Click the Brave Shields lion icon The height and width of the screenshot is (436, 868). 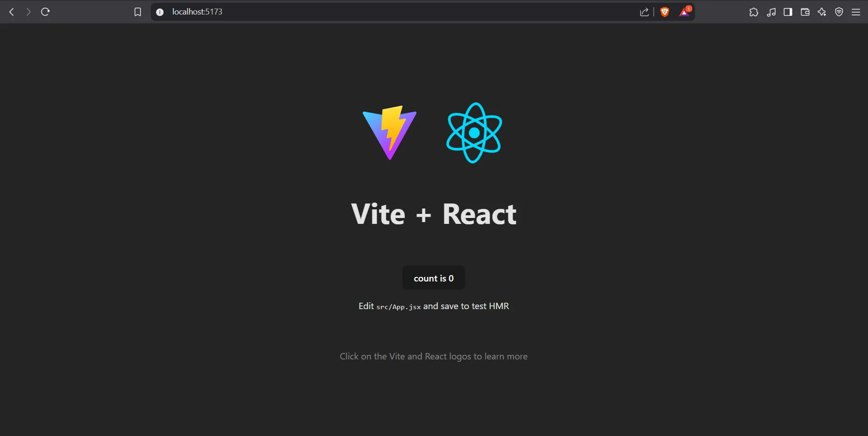pyautogui.click(x=664, y=12)
